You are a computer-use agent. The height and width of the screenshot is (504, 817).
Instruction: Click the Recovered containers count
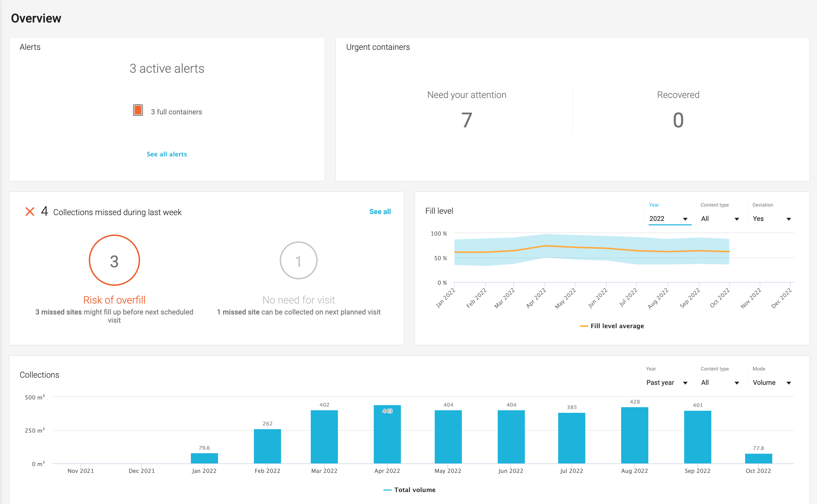[x=678, y=120]
